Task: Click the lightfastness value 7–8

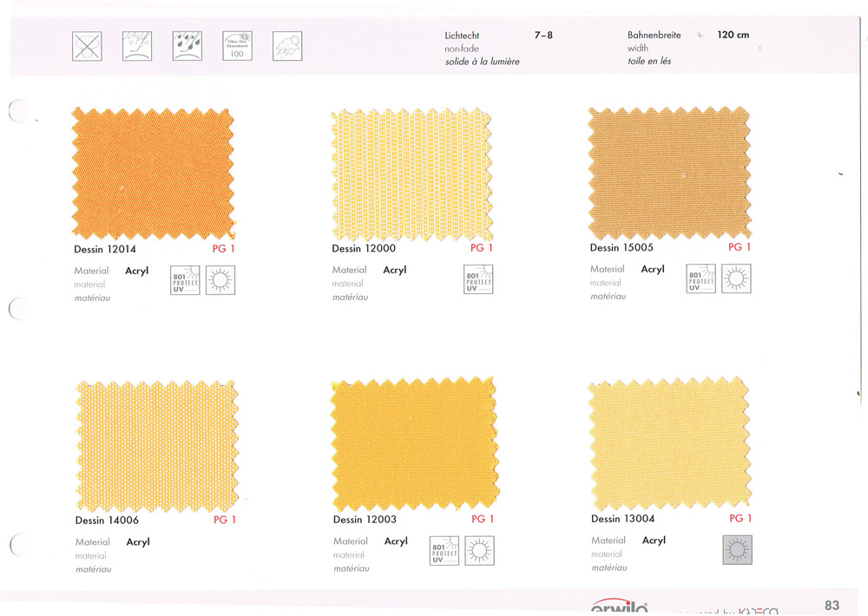Action: pos(543,35)
